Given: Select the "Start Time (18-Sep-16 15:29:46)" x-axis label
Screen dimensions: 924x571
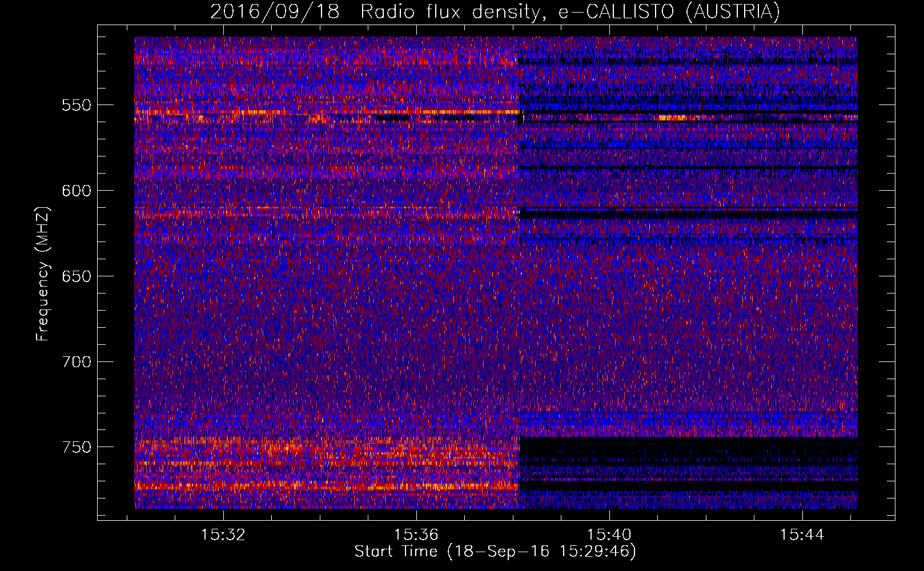Looking at the screenshot, I should tap(495, 552).
